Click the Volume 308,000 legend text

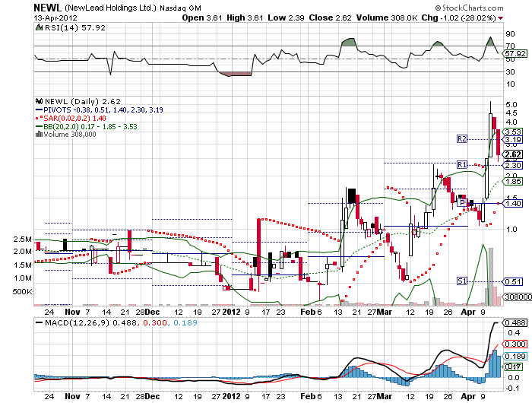click(x=70, y=135)
